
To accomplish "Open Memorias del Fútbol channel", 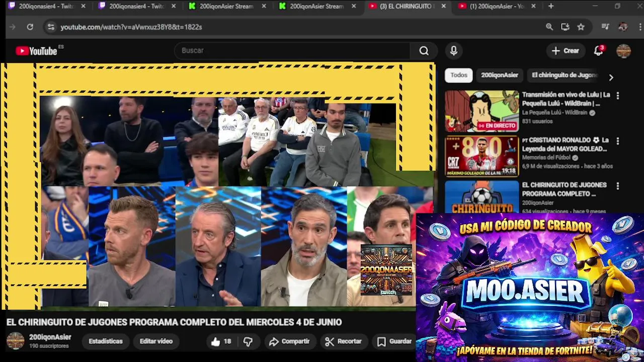I will coord(546,158).
